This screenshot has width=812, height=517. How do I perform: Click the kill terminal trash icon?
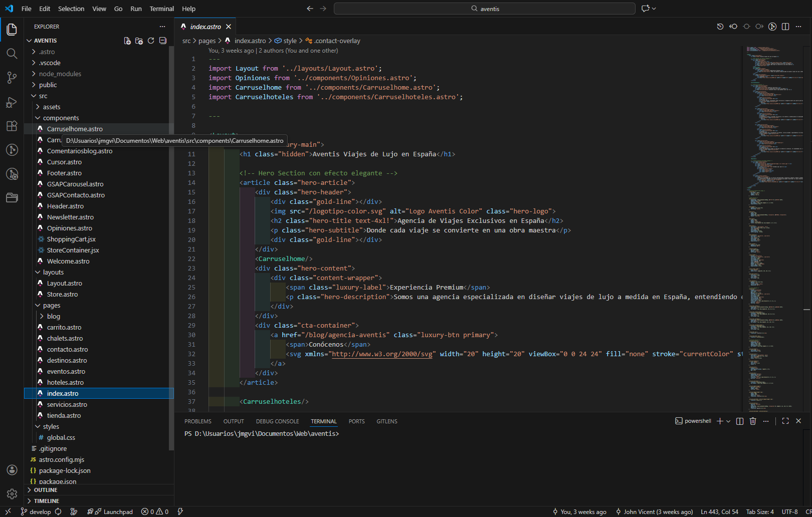pos(752,421)
